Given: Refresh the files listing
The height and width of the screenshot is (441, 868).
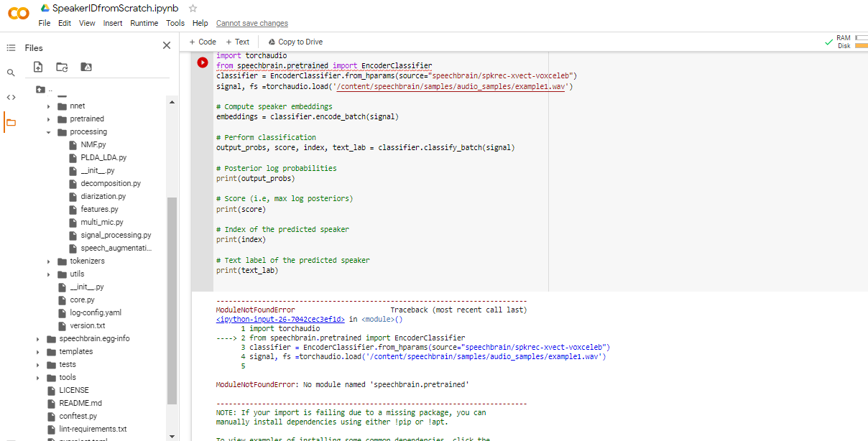Looking at the screenshot, I should pos(63,67).
